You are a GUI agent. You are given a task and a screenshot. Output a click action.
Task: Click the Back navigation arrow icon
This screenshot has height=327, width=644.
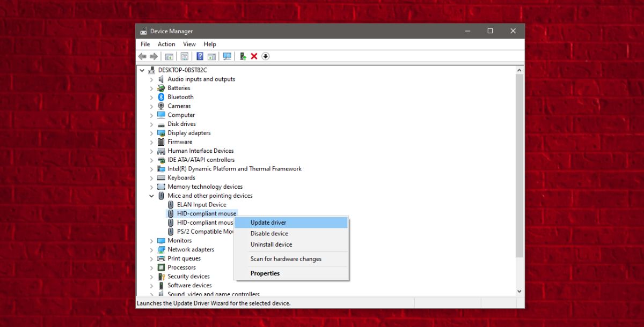142,56
